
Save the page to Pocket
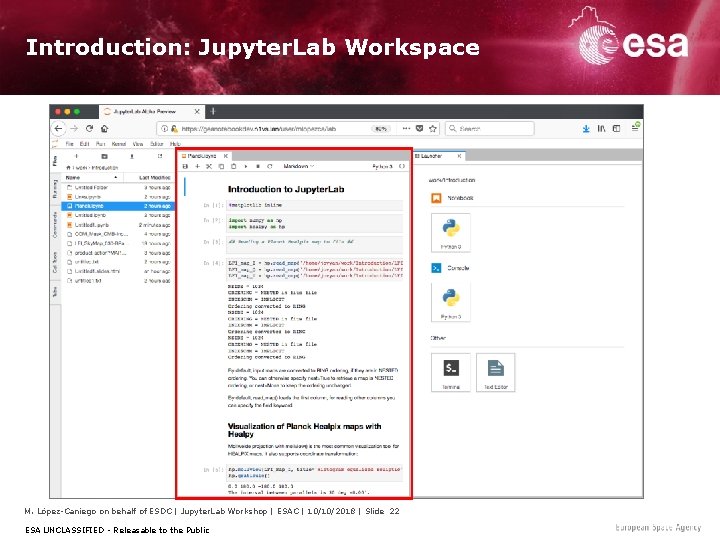[x=419, y=129]
